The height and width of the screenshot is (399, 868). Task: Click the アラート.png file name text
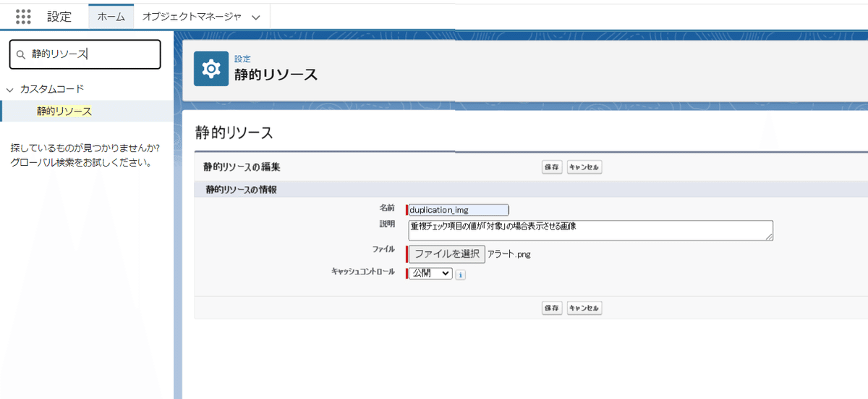tap(509, 254)
